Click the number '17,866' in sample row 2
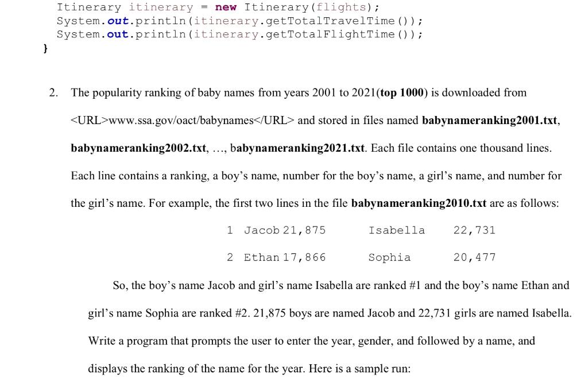 pyautogui.click(x=304, y=257)
